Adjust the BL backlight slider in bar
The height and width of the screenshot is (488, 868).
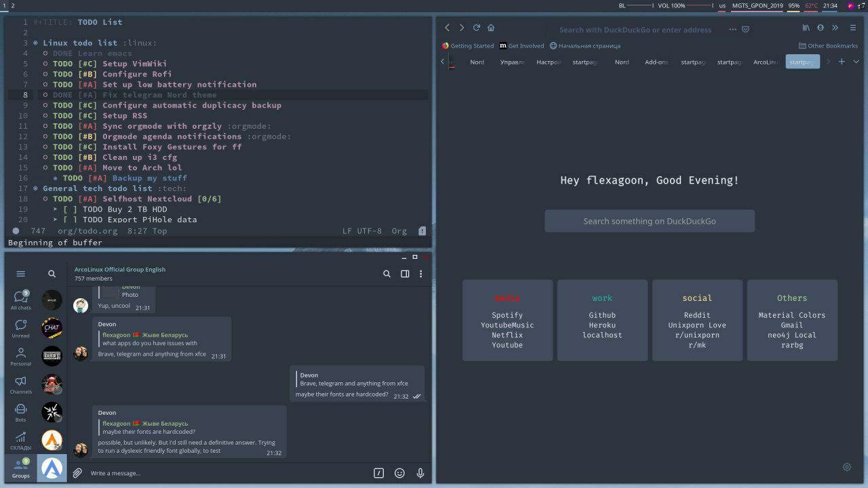[640, 5]
